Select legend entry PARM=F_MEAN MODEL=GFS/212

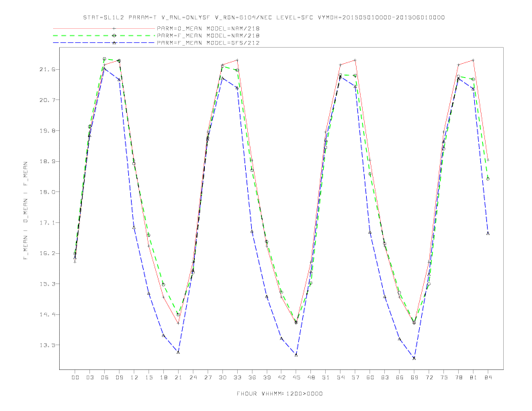[x=208, y=43]
